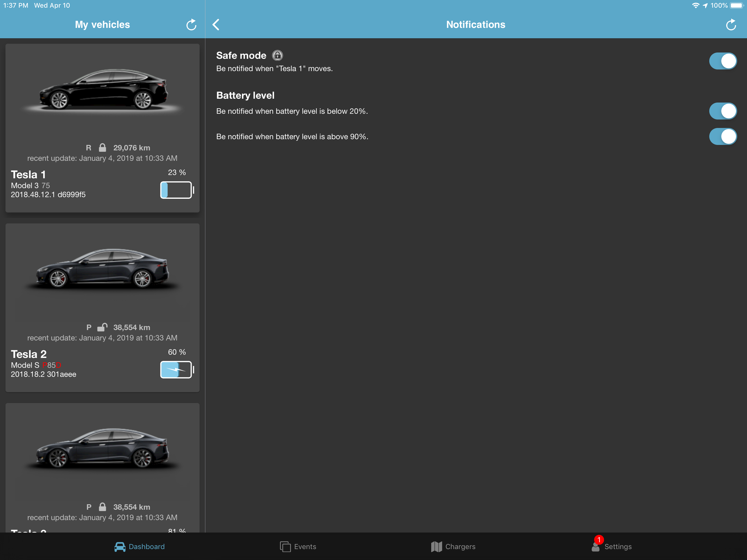Turn off battery below 20% alert
The height and width of the screenshot is (560, 747).
coord(723,111)
